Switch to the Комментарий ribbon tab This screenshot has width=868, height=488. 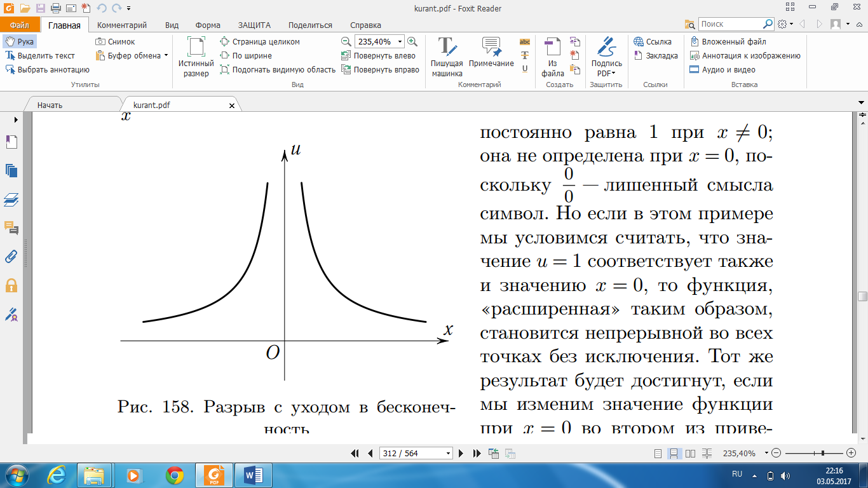point(122,25)
